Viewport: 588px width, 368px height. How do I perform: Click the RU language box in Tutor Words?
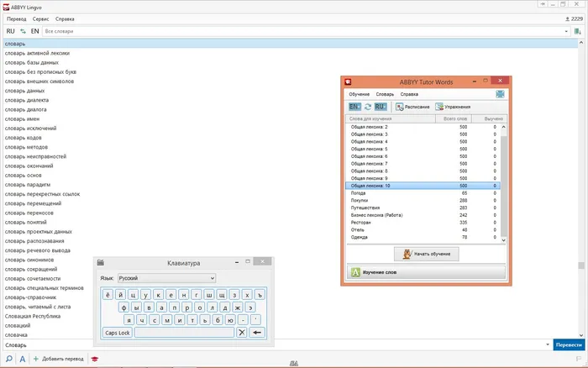381,107
